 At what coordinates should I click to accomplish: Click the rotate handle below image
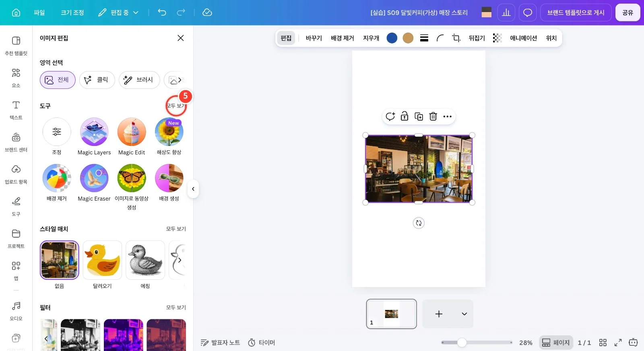coord(419,223)
